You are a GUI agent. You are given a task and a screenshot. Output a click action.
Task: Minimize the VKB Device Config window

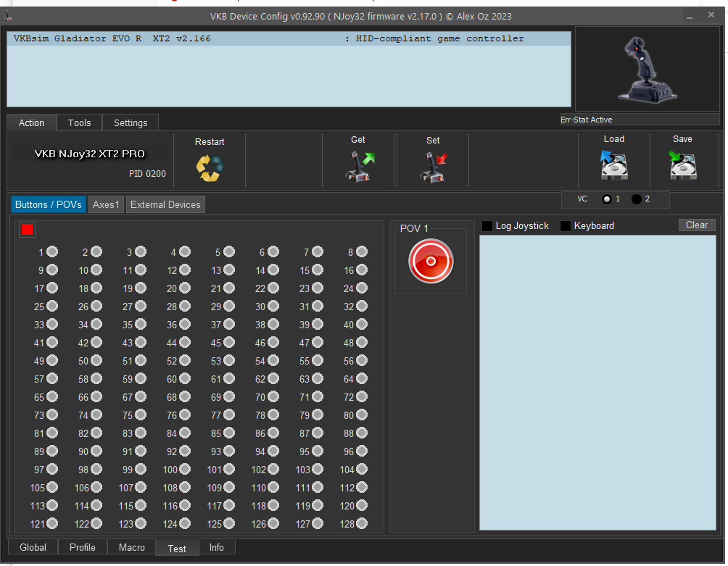[690, 17]
